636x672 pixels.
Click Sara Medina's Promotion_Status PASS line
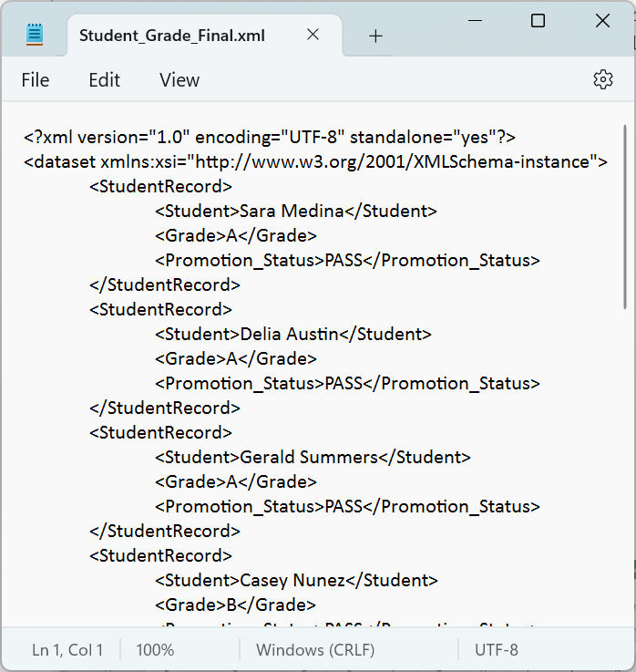click(347, 261)
